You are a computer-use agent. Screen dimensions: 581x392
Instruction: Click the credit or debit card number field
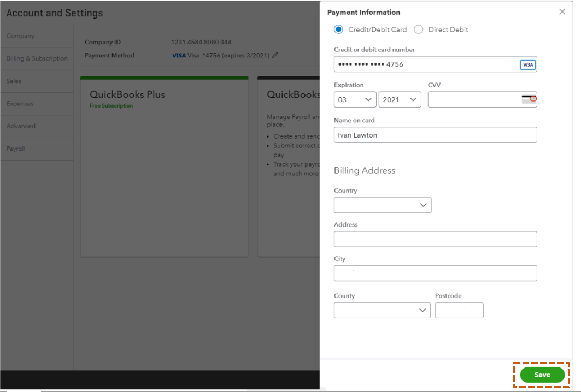click(435, 64)
